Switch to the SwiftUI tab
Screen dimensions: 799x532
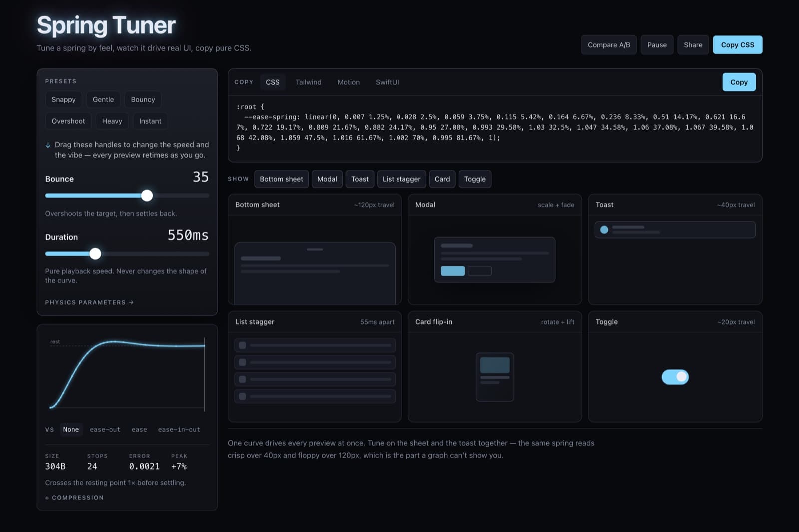click(387, 82)
